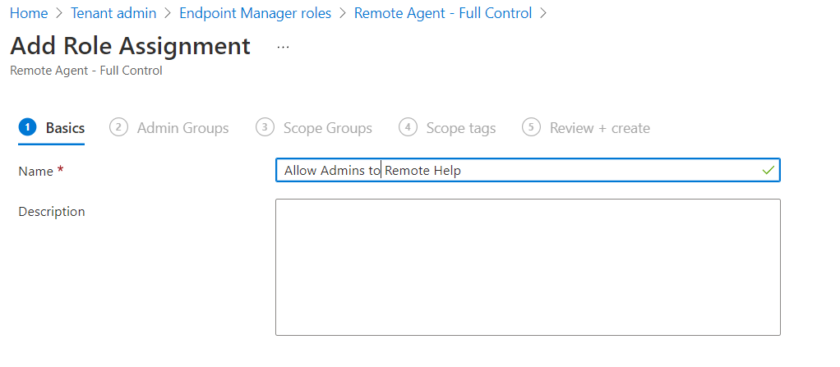Click the Add Role Assignment heading
This screenshot has height=367, width=840.
pos(130,46)
